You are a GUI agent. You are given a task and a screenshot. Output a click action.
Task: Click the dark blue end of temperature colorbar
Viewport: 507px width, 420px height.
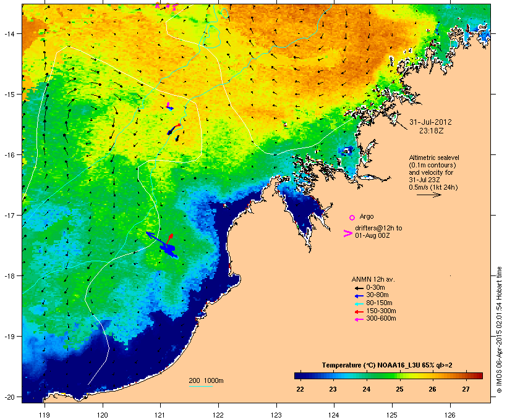click(300, 376)
